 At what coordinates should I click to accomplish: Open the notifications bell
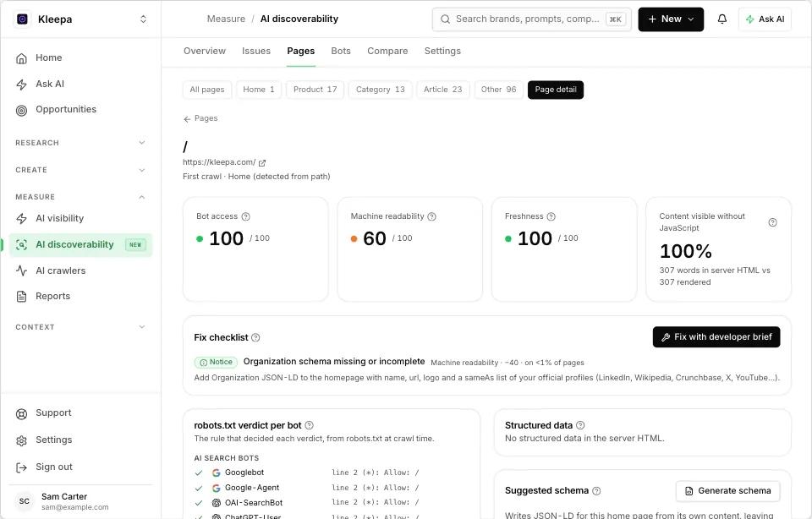[x=721, y=19]
